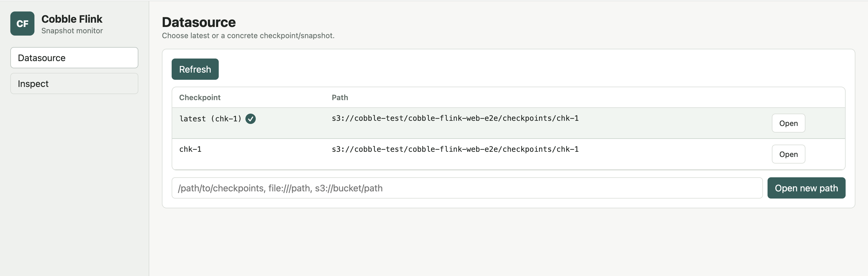
Task: Click the Checkpoint column header
Action: 200,98
